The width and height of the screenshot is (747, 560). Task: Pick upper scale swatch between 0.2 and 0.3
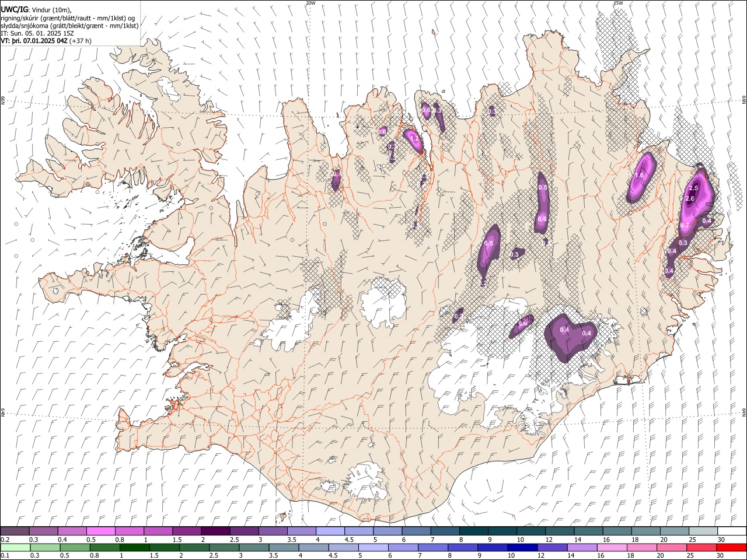click(x=15, y=531)
